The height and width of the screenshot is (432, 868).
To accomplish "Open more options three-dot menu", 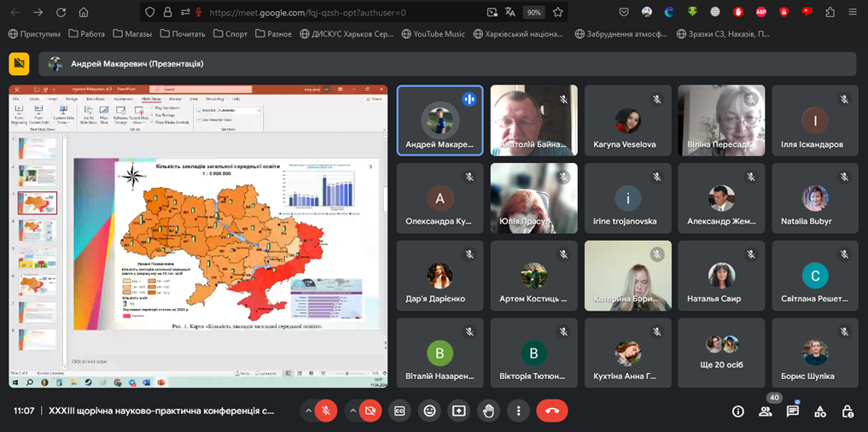I will click(518, 411).
